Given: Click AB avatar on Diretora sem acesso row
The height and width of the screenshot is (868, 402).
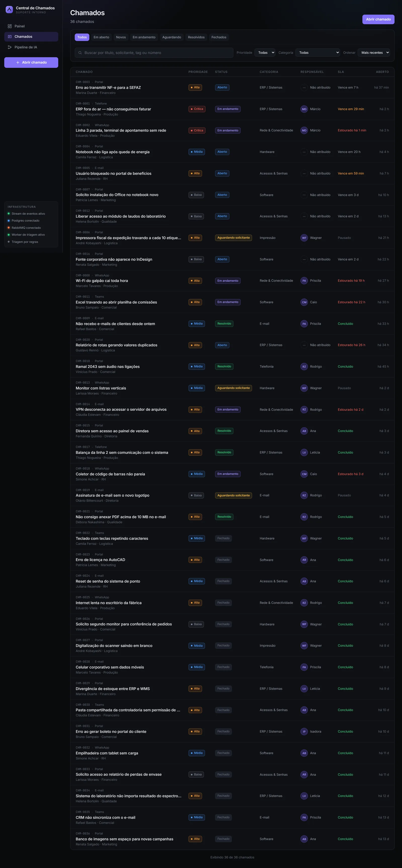Looking at the screenshot, I should tap(304, 431).
